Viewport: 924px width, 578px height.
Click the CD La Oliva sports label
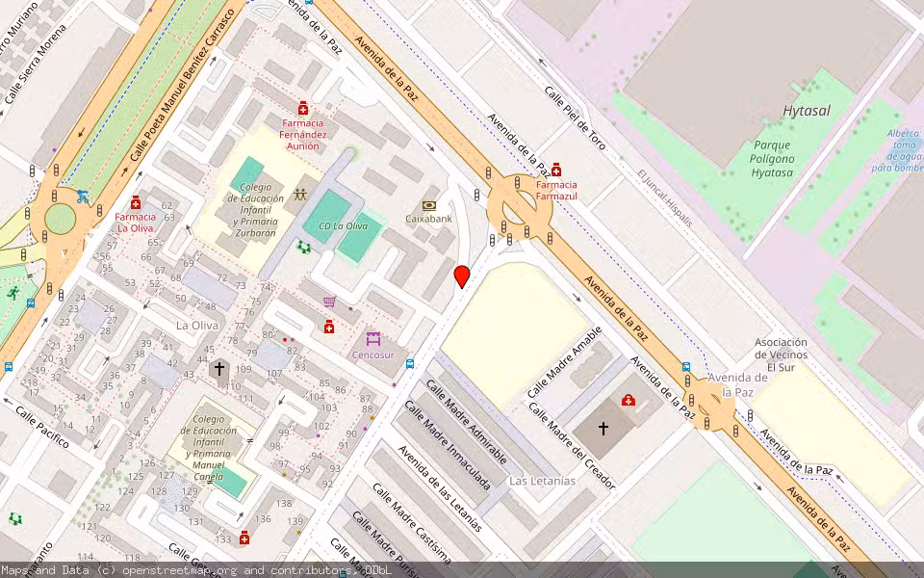[343, 225]
